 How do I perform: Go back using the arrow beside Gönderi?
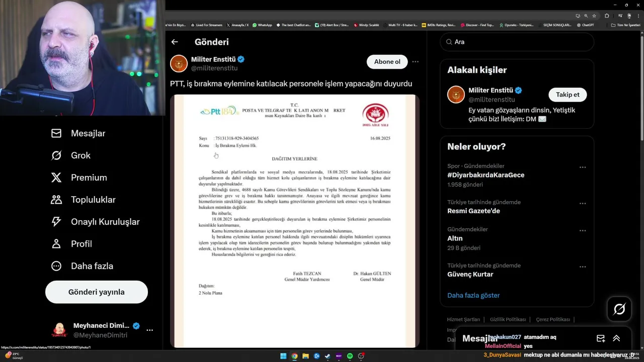point(175,42)
